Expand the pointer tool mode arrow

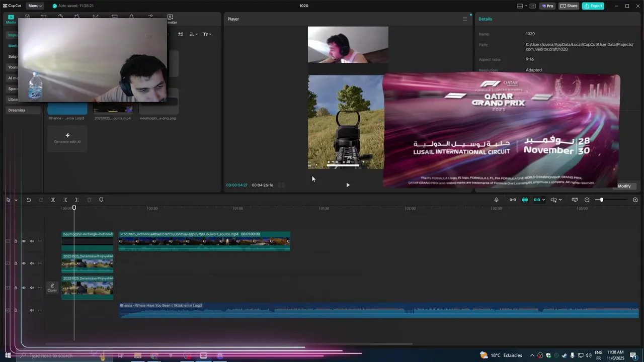16,200
